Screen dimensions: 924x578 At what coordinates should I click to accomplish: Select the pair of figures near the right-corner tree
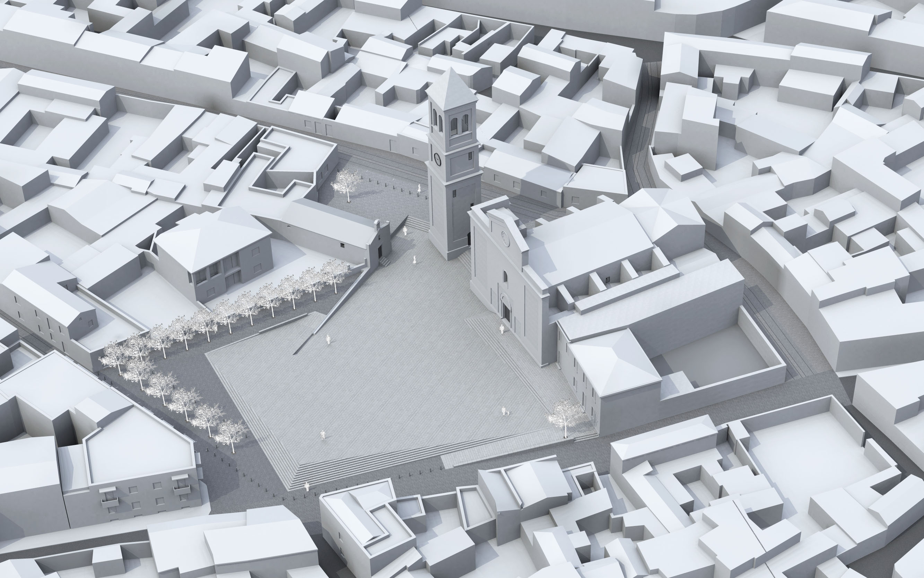coord(505,411)
